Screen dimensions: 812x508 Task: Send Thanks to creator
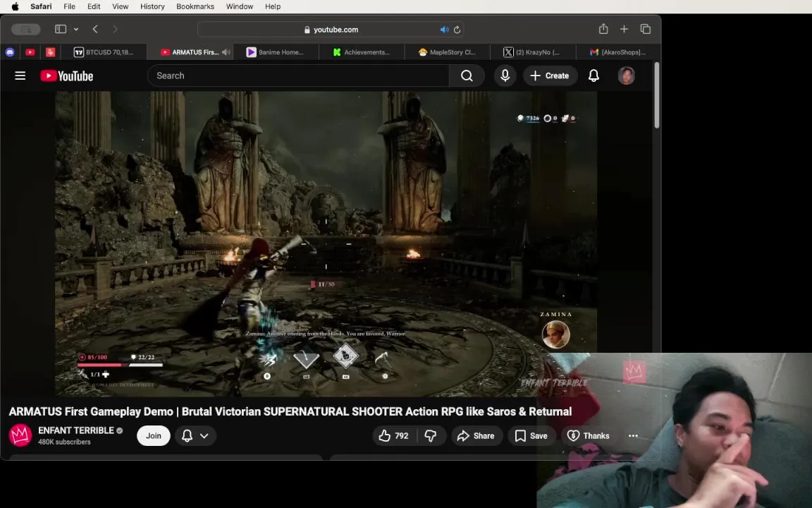coord(589,436)
